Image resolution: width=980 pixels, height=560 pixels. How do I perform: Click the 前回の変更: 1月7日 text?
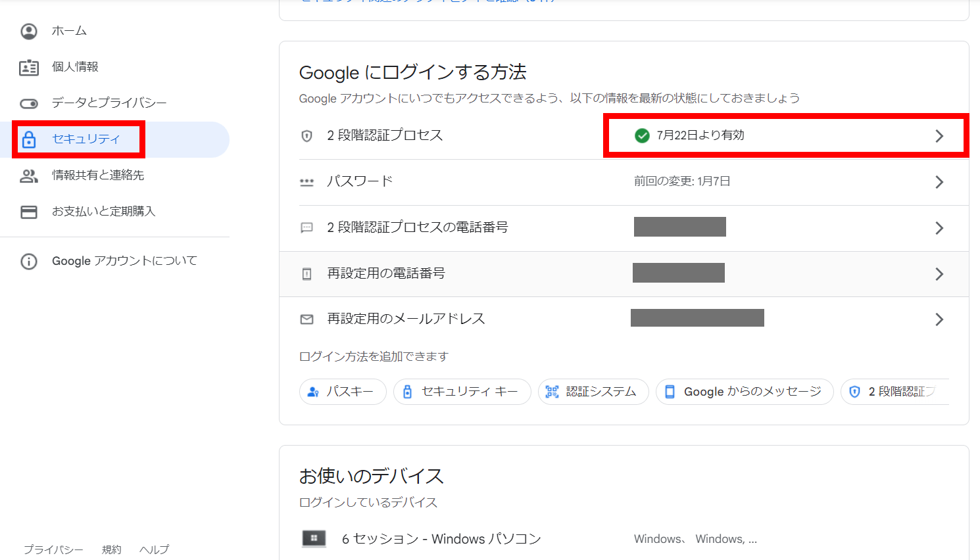pyautogui.click(x=682, y=181)
